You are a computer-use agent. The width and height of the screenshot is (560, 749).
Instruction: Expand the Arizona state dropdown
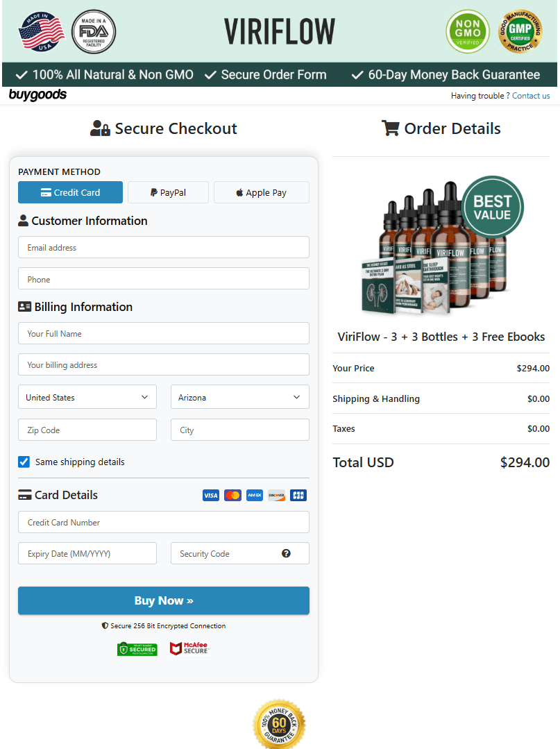[x=240, y=397]
